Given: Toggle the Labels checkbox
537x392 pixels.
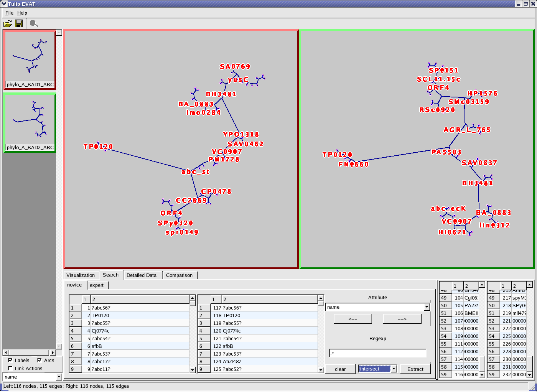Looking at the screenshot, I should click(10, 360).
